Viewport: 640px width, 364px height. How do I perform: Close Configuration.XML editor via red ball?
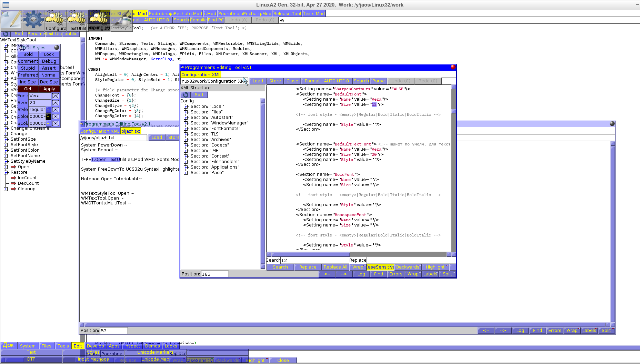(453, 67)
